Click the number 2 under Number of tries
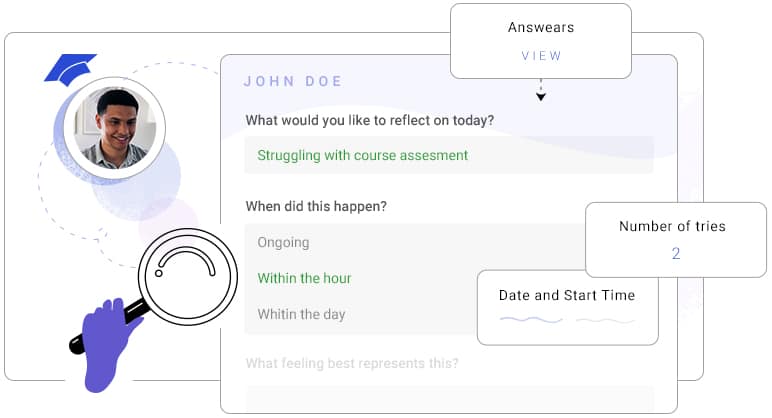Image resolution: width=772 pixels, height=418 pixels. (675, 254)
